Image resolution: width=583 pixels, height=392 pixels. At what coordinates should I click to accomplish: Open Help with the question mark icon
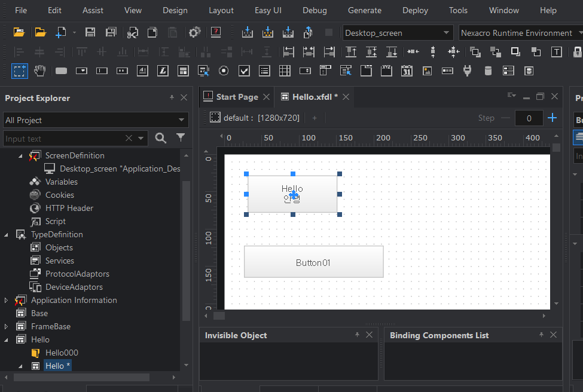pyautogui.click(x=216, y=33)
